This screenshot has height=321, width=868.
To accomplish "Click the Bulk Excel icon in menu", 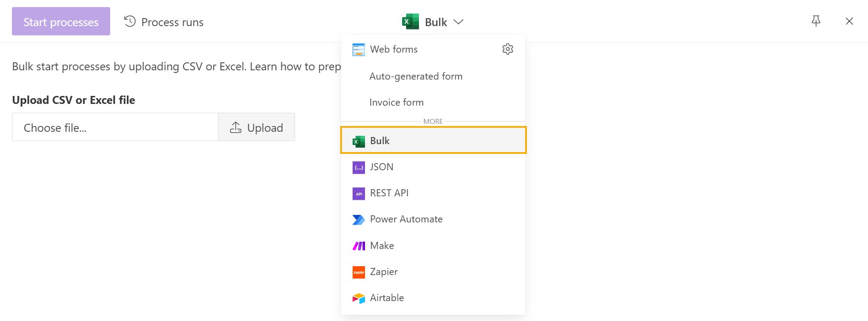I will [359, 141].
